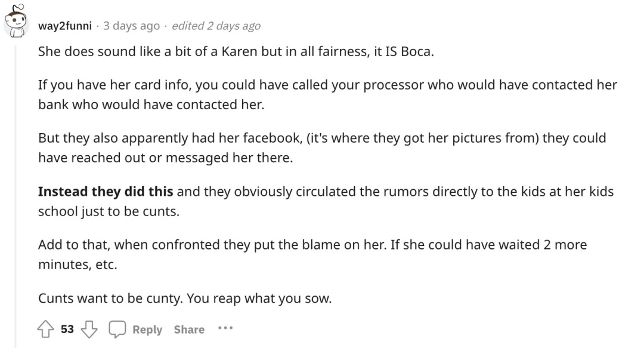Click the line 'have reached out or messaged her there'

pyautogui.click(x=166, y=158)
